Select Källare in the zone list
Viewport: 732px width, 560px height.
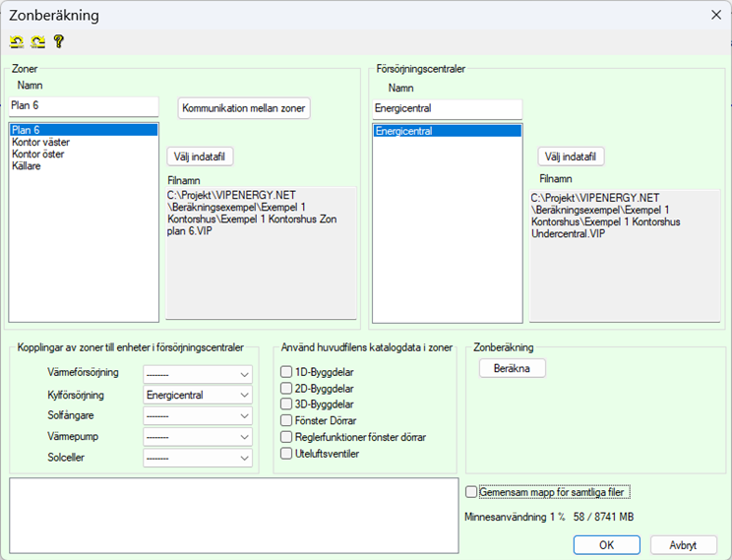[27, 166]
